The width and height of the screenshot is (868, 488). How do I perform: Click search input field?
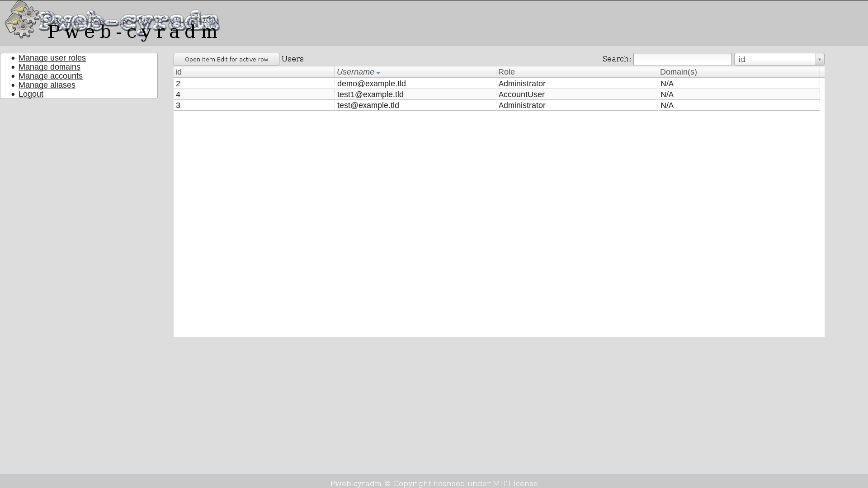(682, 59)
